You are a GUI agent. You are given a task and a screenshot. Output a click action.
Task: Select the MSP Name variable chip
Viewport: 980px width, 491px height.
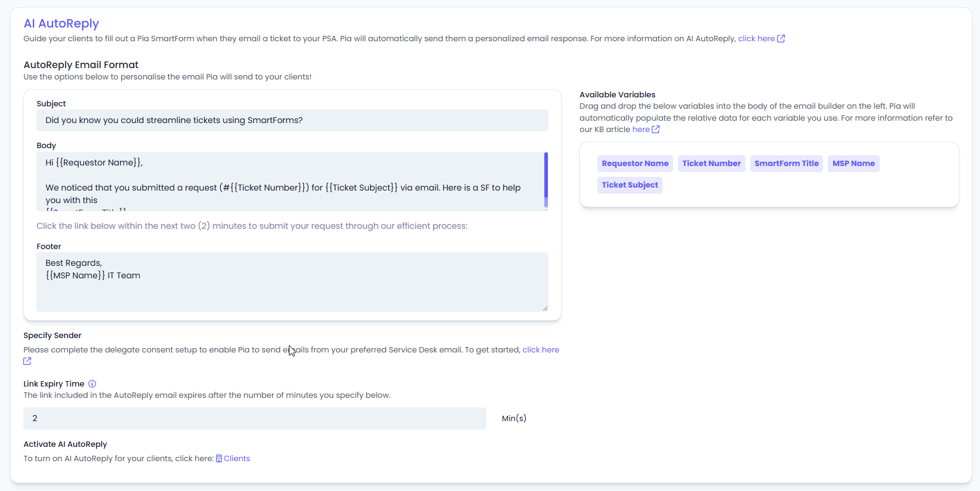click(x=853, y=164)
